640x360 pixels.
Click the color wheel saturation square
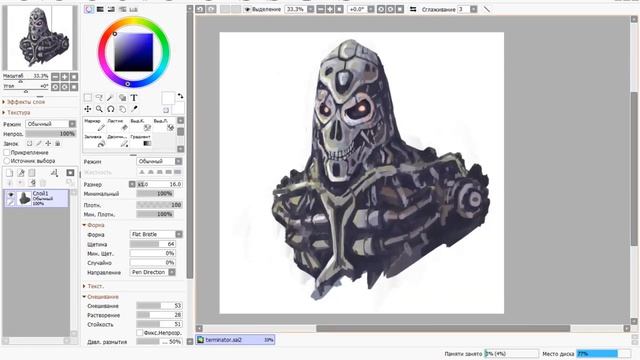[133, 53]
